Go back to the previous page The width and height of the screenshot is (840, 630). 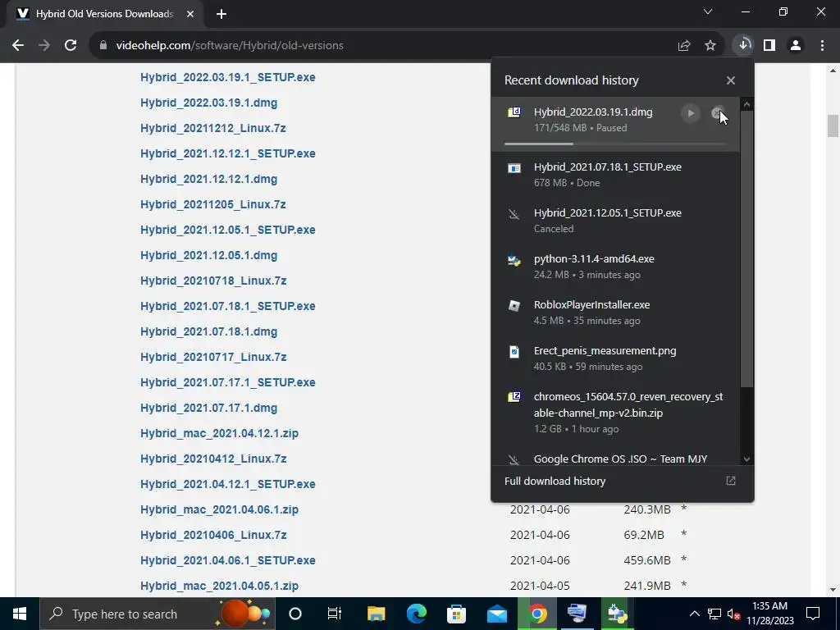pyautogui.click(x=18, y=46)
